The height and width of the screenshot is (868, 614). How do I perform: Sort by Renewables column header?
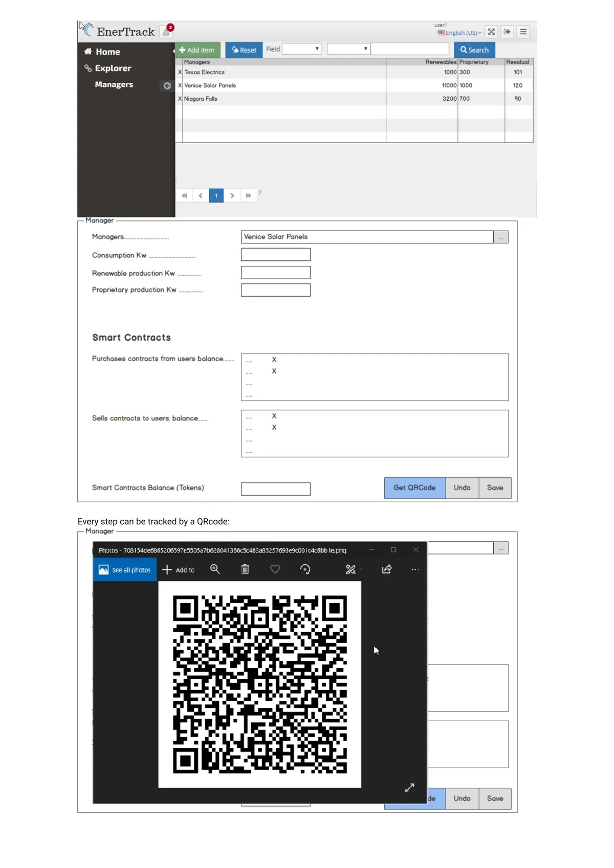(441, 62)
